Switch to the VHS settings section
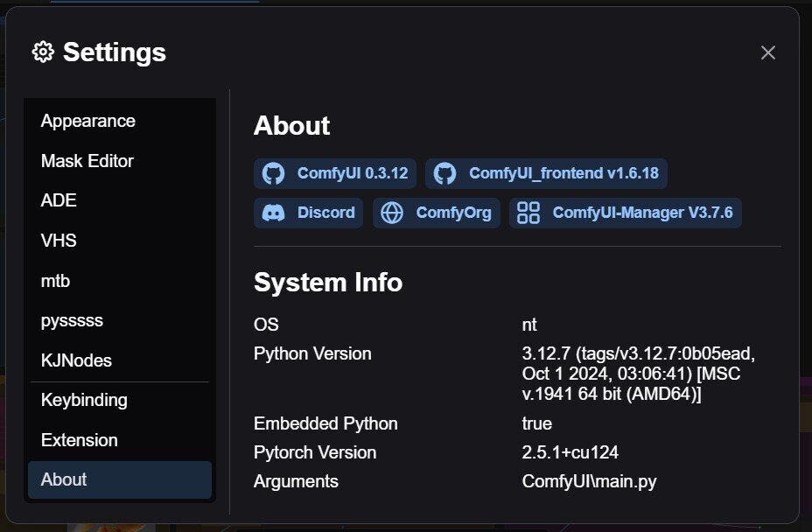 coord(59,241)
